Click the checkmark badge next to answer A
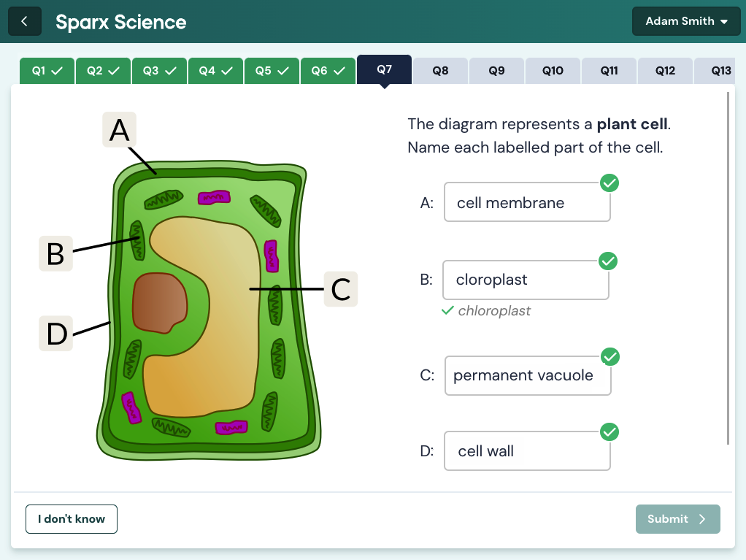The width and height of the screenshot is (746, 560). [610, 183]
